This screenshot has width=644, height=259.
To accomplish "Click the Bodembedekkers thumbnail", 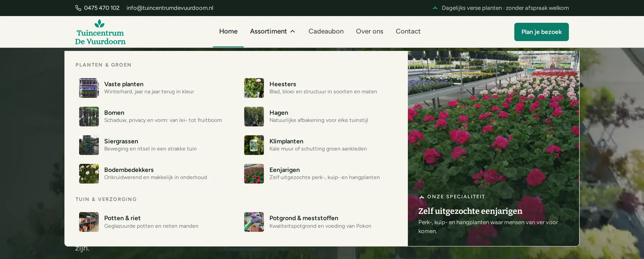I will (x=89, y=174).
